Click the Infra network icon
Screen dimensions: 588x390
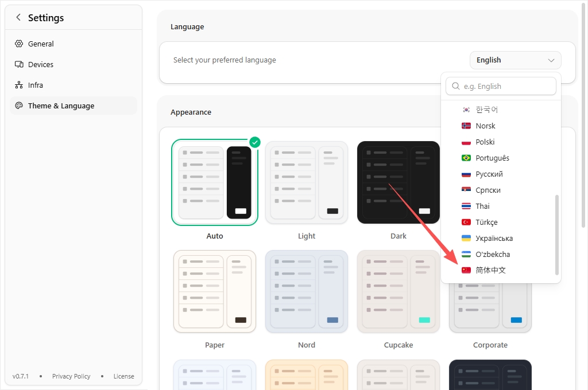(19, 85)
